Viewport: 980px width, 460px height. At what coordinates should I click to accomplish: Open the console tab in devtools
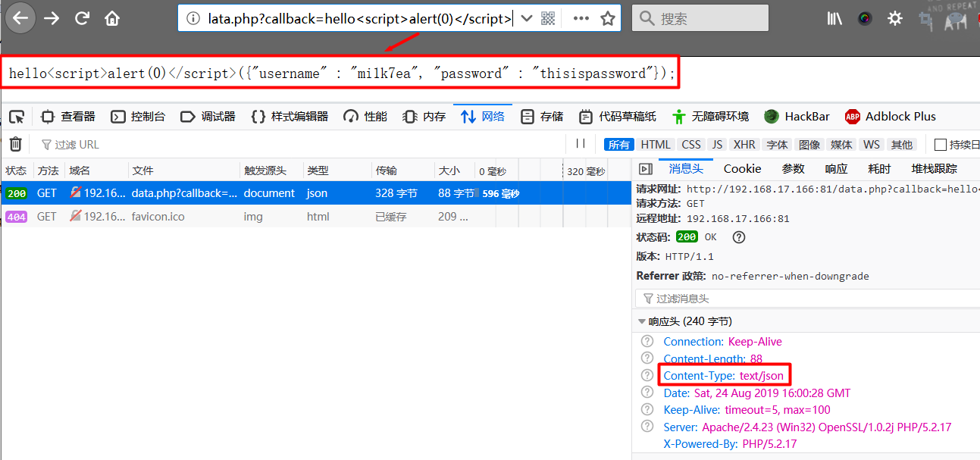pyautogui.click(x=138, y=117)
